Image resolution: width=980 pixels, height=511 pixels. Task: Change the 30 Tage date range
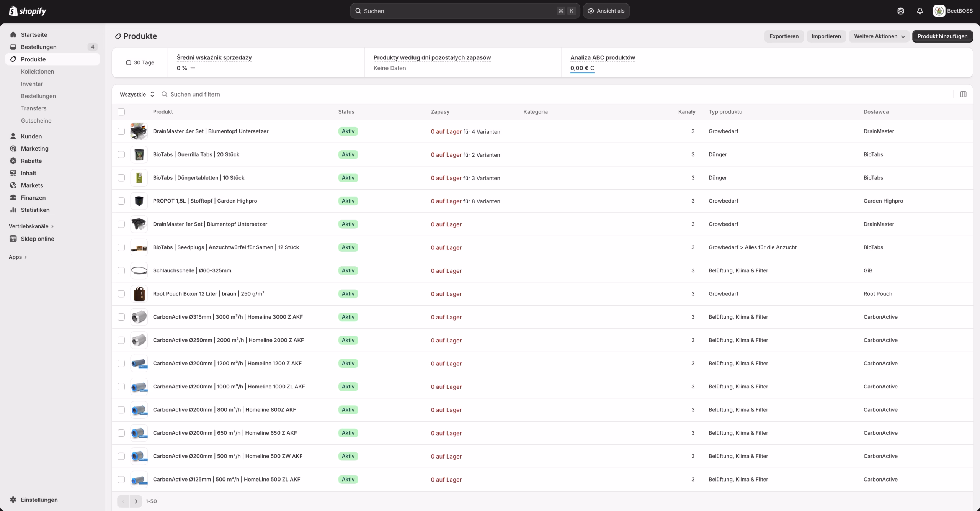click(x=140, y=62)
